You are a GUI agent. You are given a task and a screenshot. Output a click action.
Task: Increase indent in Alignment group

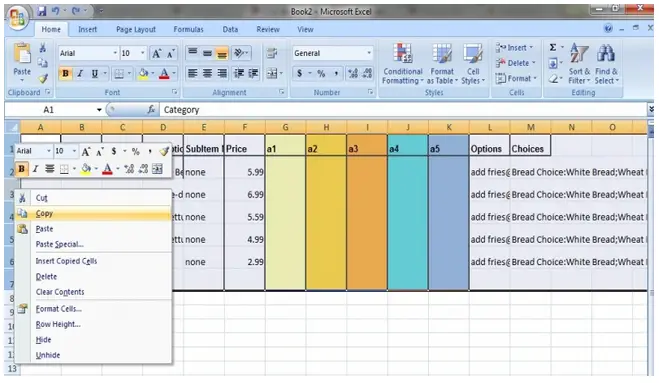pyautogui.click(x=253, y=74)
